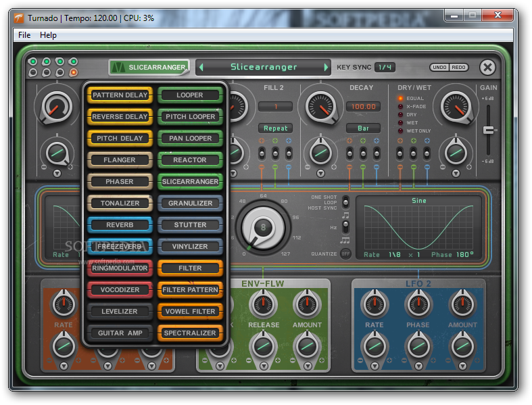Pick RINGMODULATOR effect
Screen dimensions: 532x405
[x=120, y=268]
